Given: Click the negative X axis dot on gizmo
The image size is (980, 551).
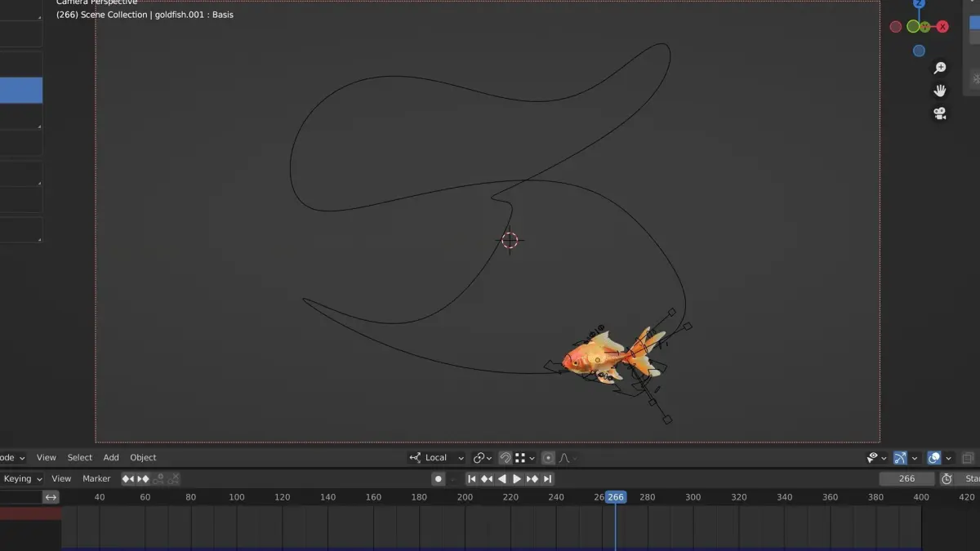Looking at the screenshot, I should point(896,27).
